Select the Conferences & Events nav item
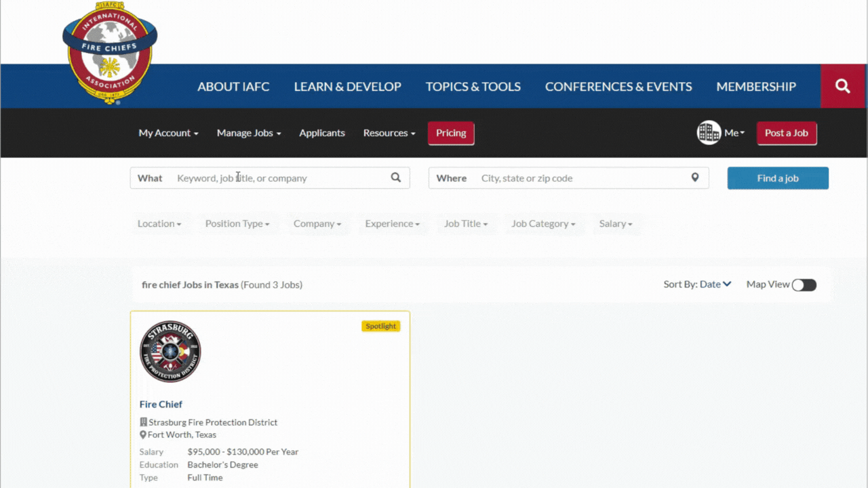868x488 pixels. tap(618, 87)
